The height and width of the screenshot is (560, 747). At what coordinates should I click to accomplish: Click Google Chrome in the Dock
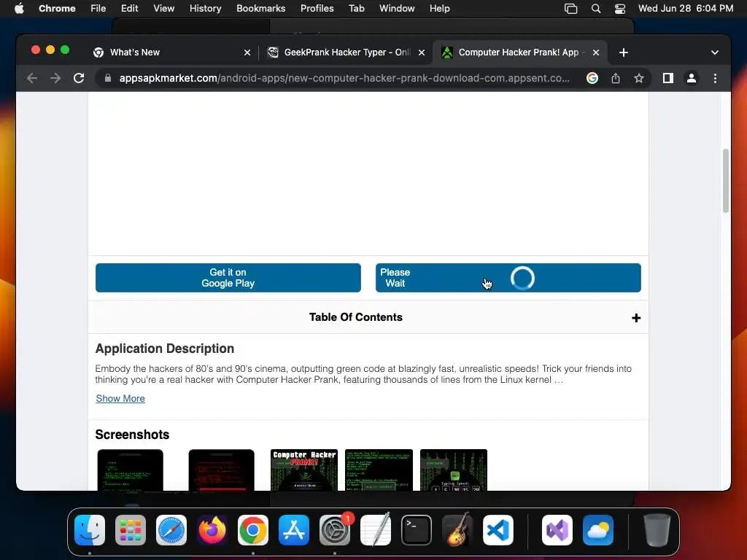253,530
